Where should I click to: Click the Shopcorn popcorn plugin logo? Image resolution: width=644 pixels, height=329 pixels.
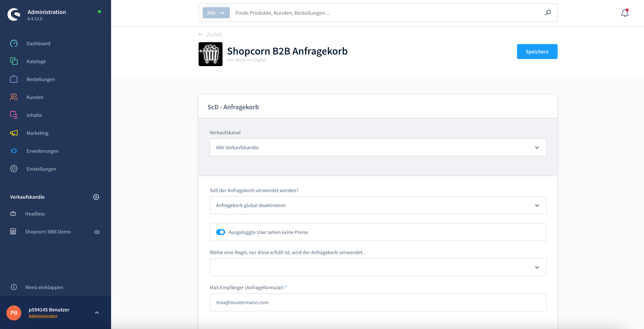click(x=211, y=54)
